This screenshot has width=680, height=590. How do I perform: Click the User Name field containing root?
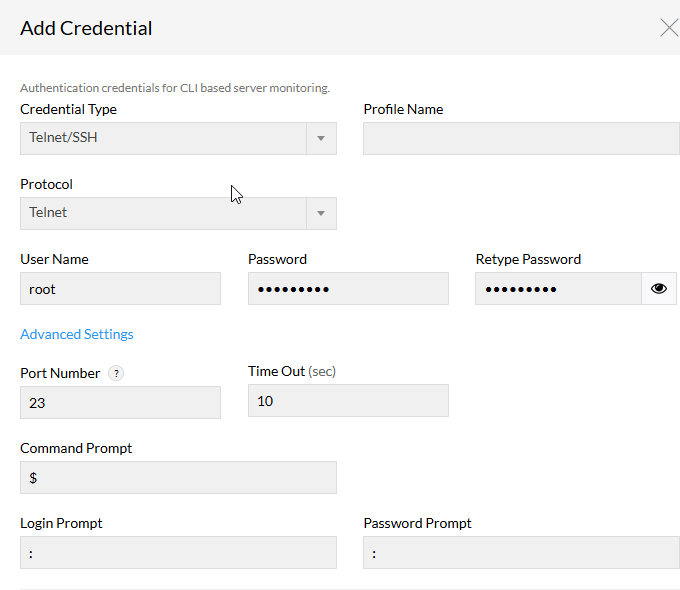click(120, 289)
